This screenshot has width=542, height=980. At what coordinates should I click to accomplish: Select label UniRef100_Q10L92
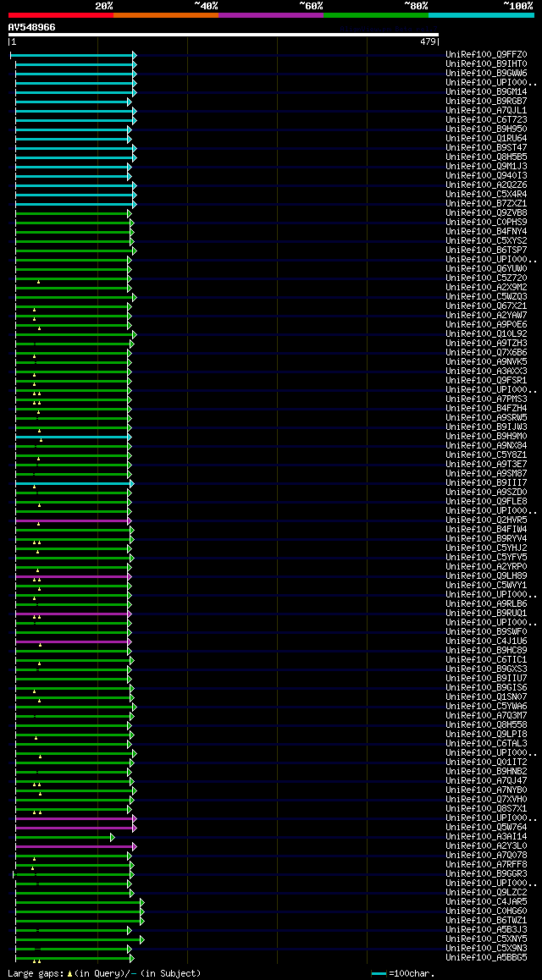click(486, 334)
